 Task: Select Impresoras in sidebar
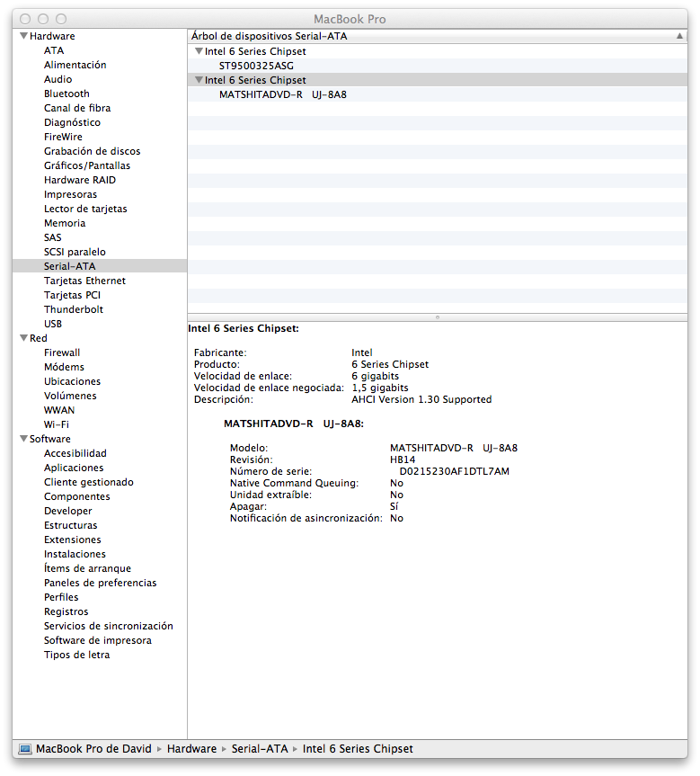tap(70, 194)
